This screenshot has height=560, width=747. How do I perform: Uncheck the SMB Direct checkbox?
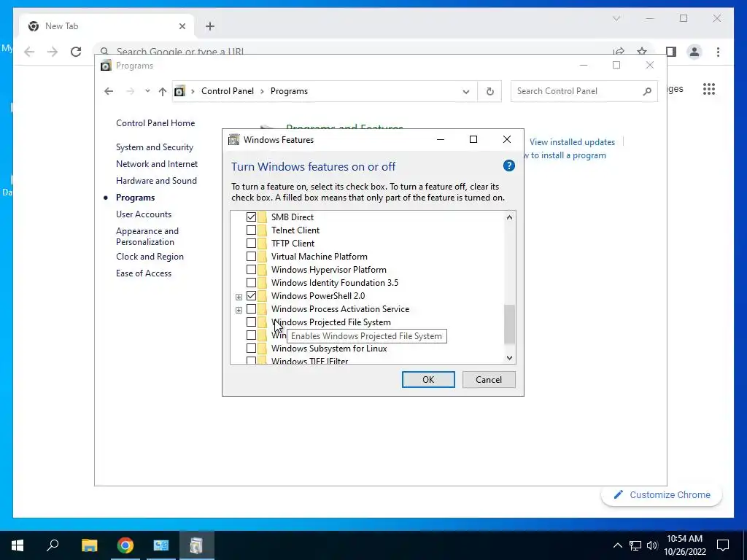(251, 217)
